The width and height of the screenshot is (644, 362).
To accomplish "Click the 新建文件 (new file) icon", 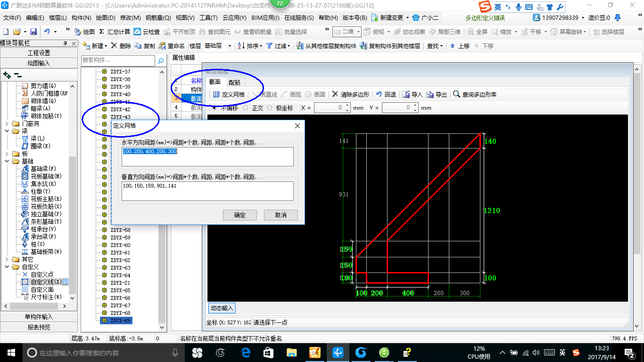I will pos(6,32).
